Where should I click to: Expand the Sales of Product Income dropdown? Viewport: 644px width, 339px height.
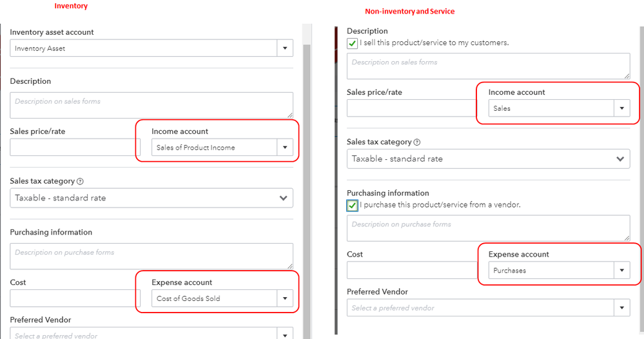(285, 148)
